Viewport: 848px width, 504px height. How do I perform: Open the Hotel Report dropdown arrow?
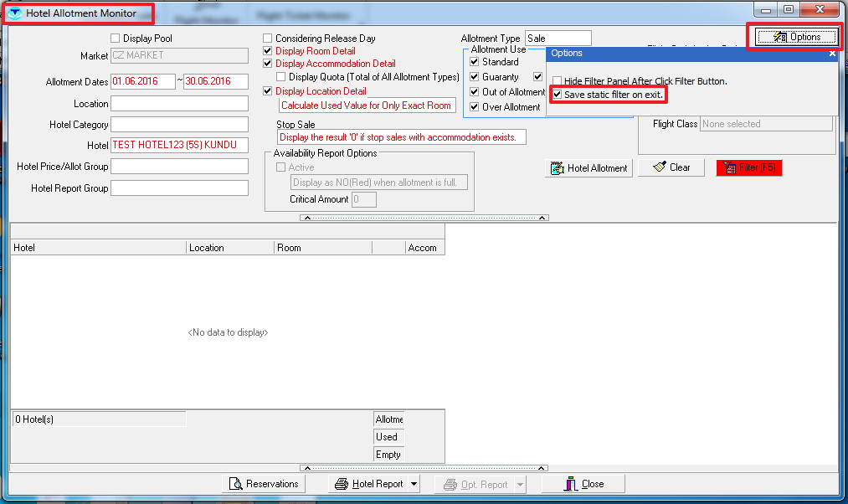(x=414, y=484)
